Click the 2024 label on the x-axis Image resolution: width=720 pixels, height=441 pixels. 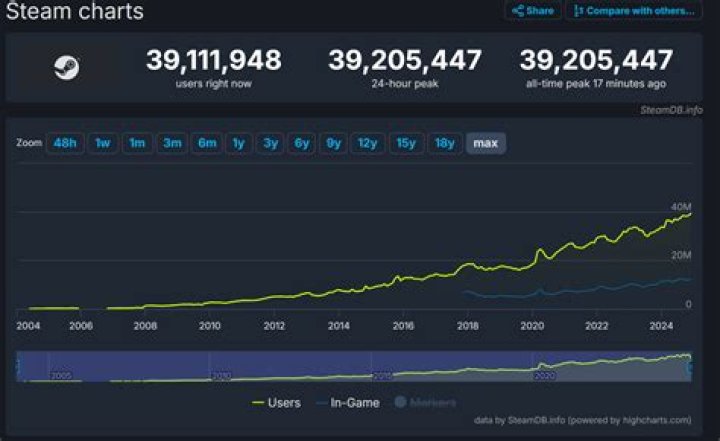[661, 326]
